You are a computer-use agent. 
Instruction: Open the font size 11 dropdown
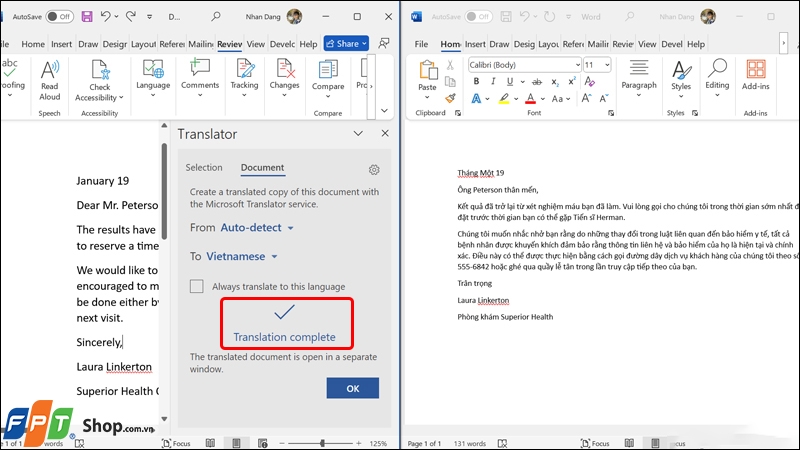coord(607,65)
